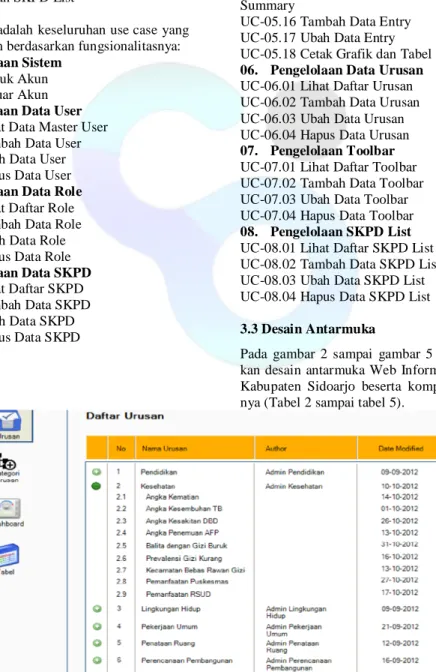The width and height of the screenshot is (436, 672).
Task: Select the Admin Pekerjaan Umum author cell
Action: (x=294, y=630)
